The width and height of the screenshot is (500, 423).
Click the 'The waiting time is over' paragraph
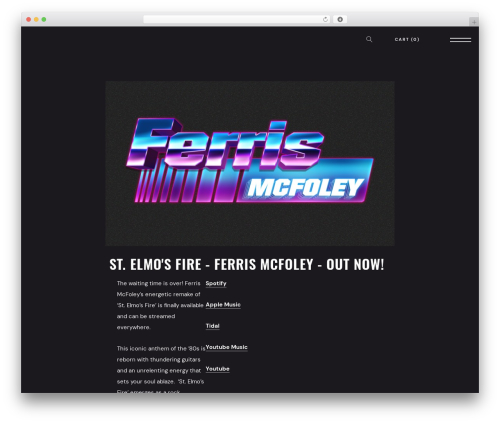pyautogui.click(x=160, y=305)
